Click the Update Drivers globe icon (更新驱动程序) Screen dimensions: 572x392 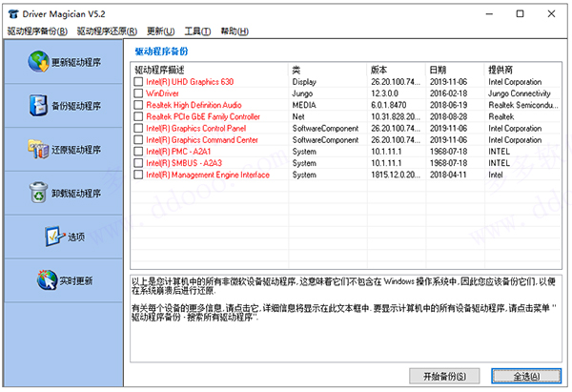39,61
